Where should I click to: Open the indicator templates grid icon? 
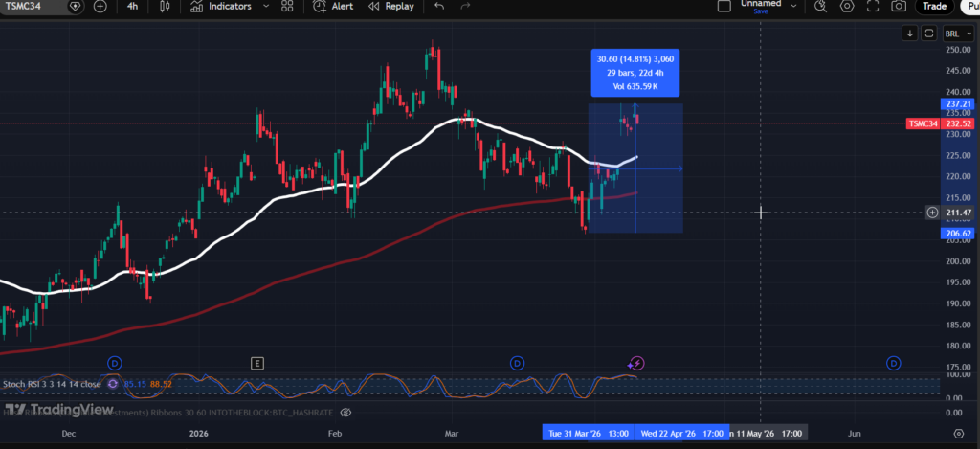tap(285, 6)
